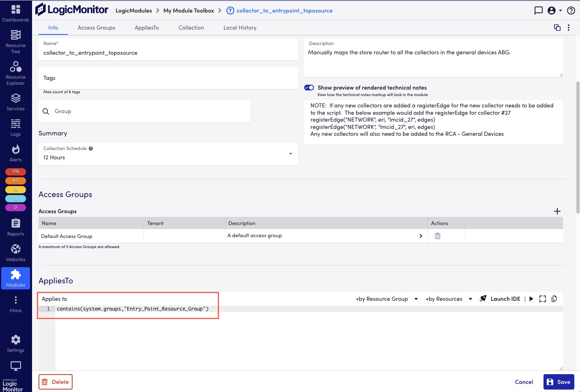
Task: Click the Description text area
Action: click(x=433, y=58)
